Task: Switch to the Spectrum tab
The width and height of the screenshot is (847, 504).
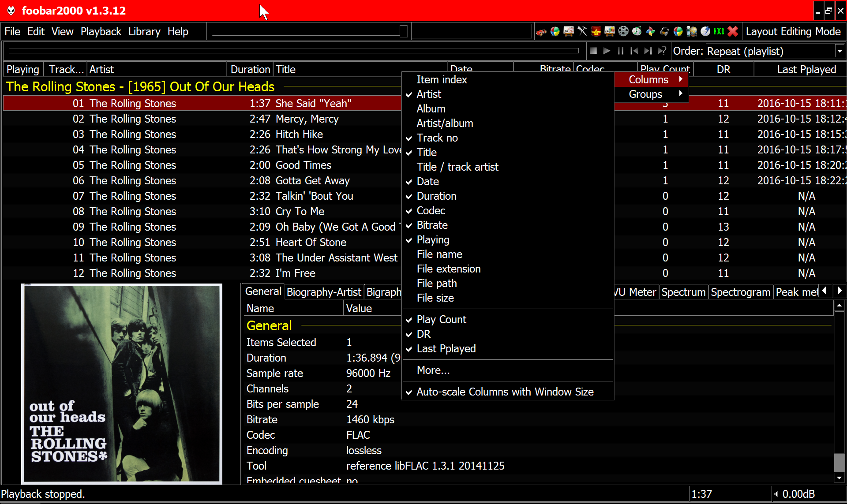Action: 683,292
